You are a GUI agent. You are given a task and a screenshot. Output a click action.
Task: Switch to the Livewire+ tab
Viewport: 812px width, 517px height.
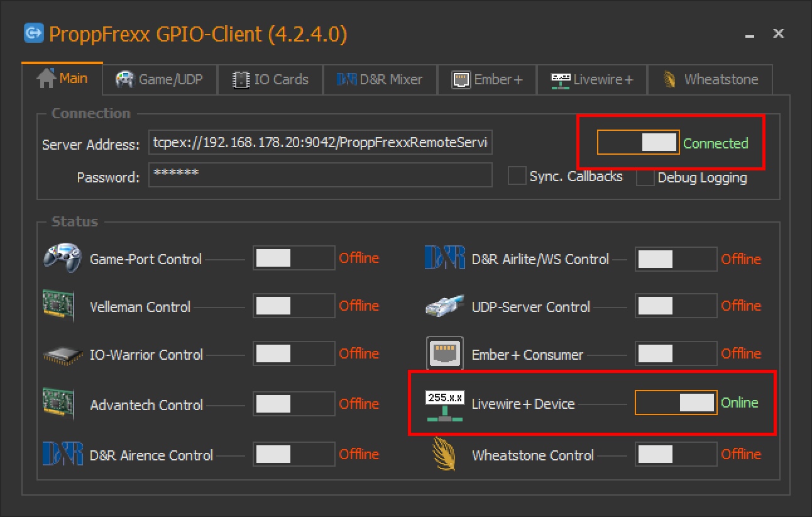pos(592,80)
